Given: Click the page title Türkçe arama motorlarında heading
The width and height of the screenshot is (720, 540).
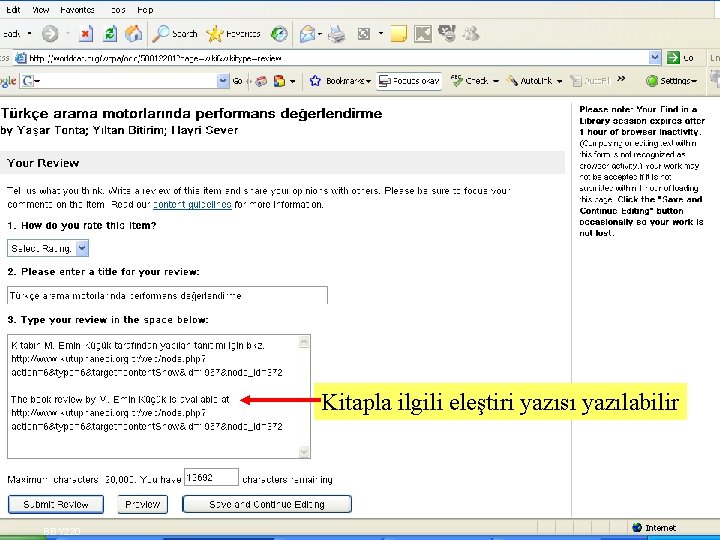Looking at the screenshot, I should (x=191, y=113).
